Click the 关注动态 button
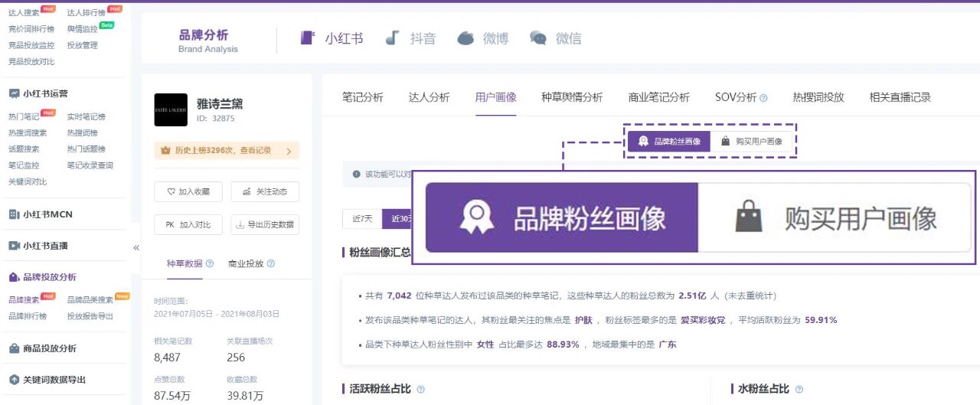The width and height of the screenshot is (980, 405). [265, 192]
